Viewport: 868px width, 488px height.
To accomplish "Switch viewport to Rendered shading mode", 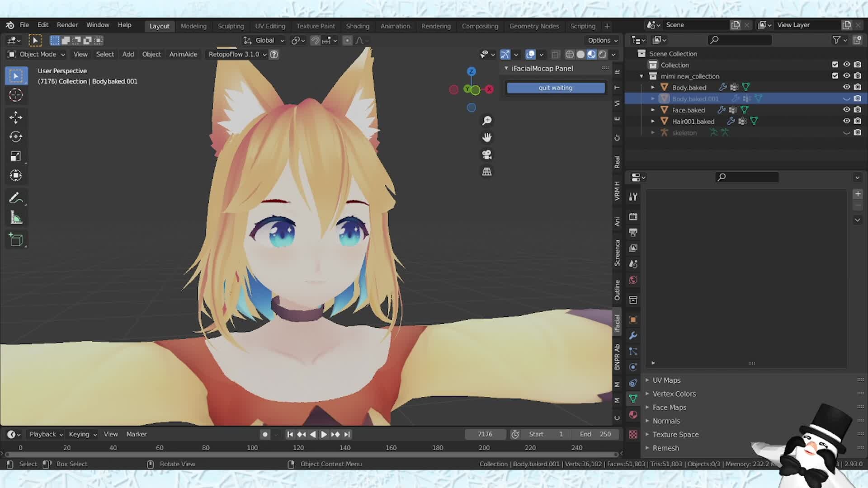I will pyautogui.click(x=603, y=54).
